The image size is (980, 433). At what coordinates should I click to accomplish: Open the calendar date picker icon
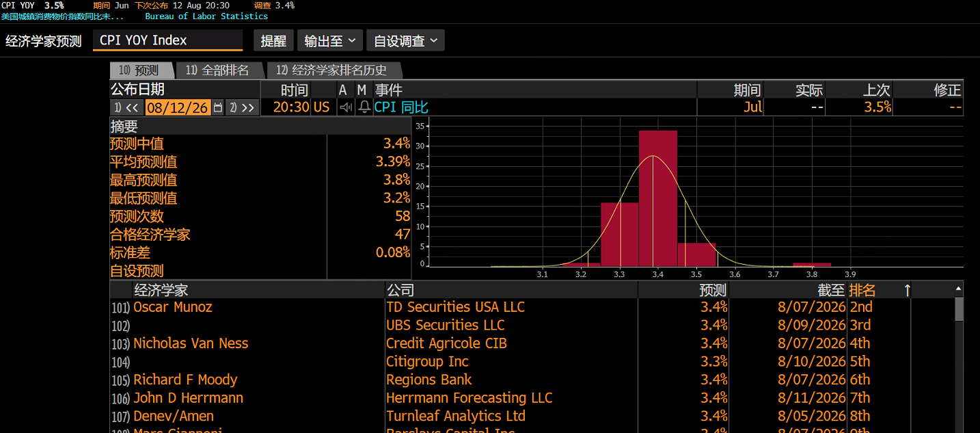click(x=218, y=107)
